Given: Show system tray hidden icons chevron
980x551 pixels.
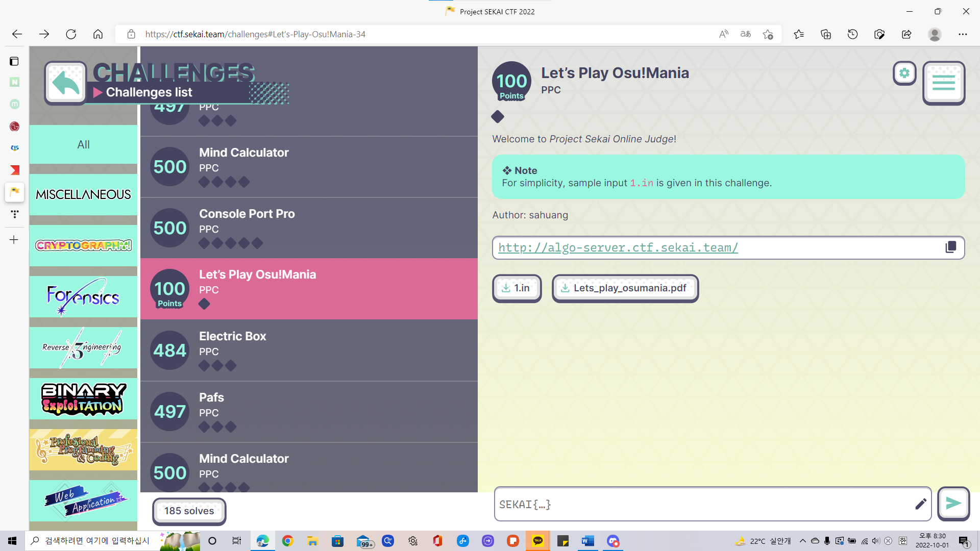Looking at the screenshot, I should [x=802, y=541].
